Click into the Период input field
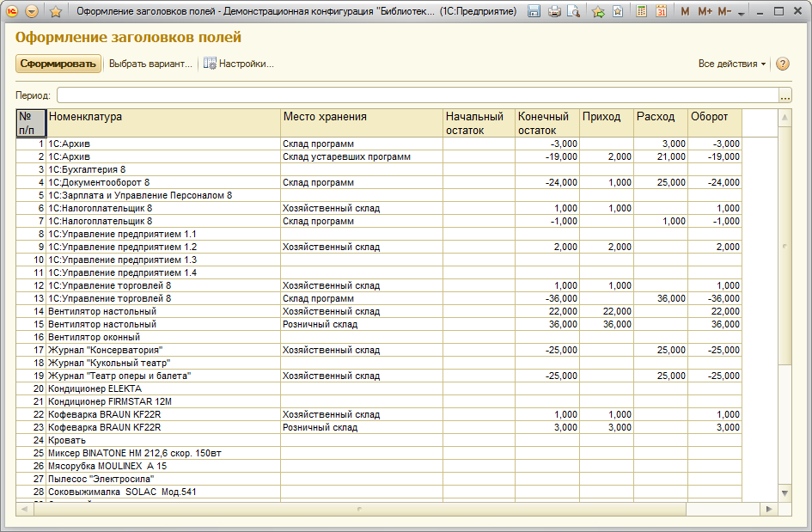Viewport: 812px width, 532px height. coord(418,95)
